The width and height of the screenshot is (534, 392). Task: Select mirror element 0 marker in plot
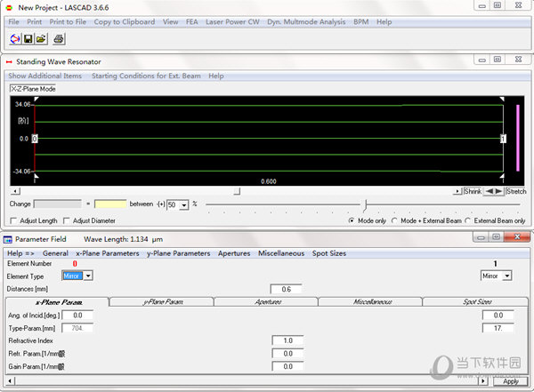click(x=35, y=139)
